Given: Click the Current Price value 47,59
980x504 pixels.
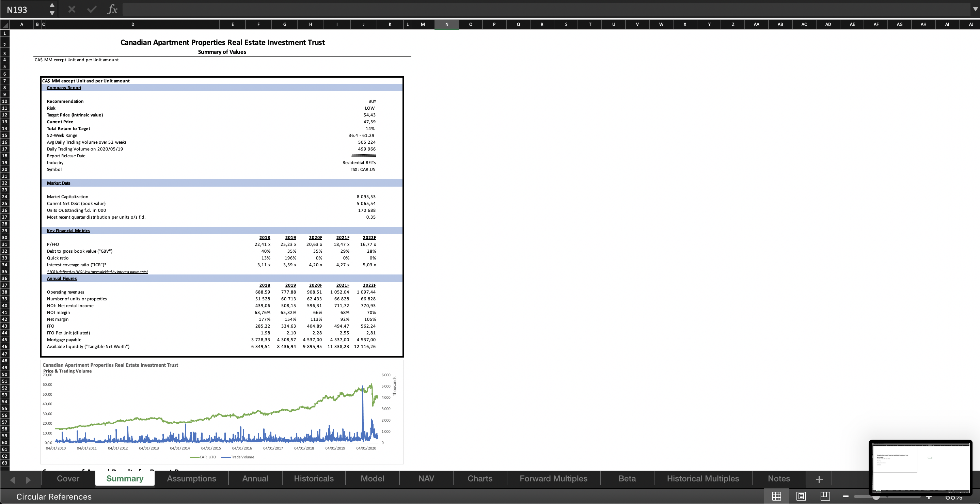Looking at the screenshot, I should coord(369,122).
